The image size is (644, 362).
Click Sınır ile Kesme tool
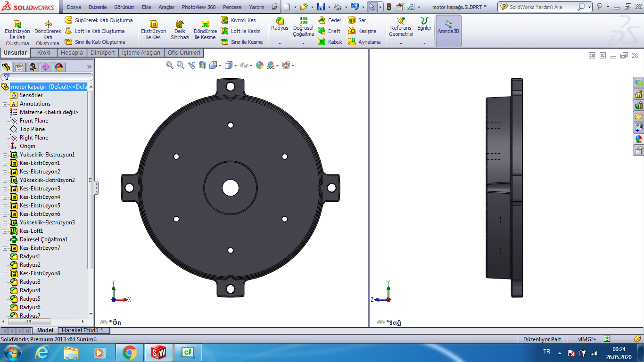coord(242,42)
